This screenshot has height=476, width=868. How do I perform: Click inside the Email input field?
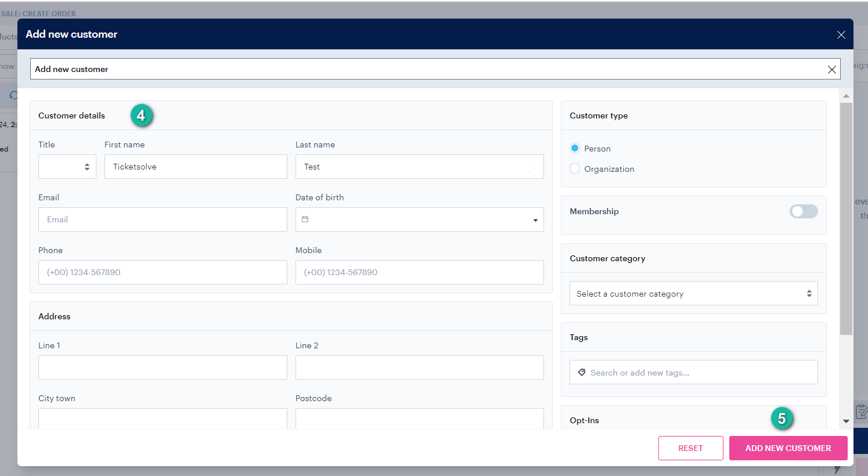pyautogui.click(x=163, y=219)
